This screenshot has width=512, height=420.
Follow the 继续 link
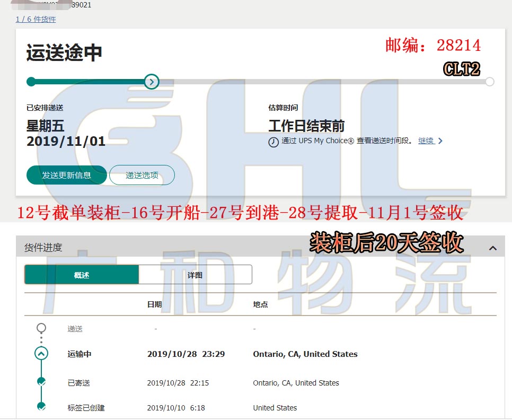pyautogui.click(x=426, y=141)
